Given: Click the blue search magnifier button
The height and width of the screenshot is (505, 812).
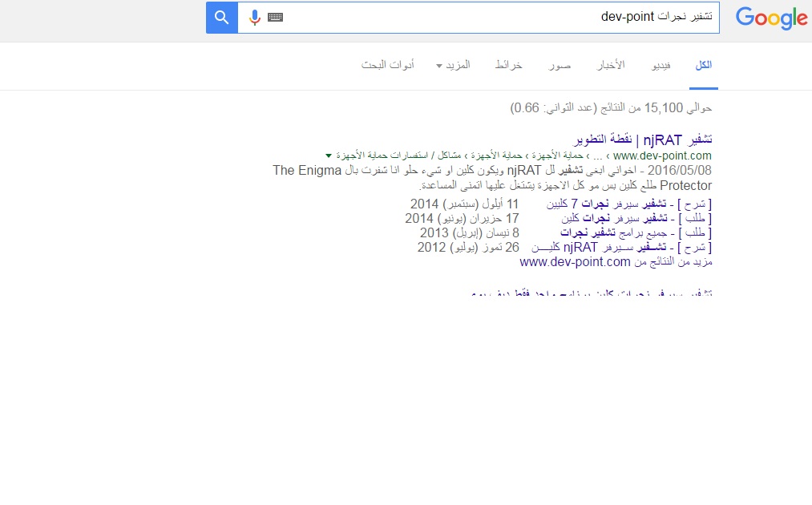Looking at the screenshot, I should [x=222, y=18].
